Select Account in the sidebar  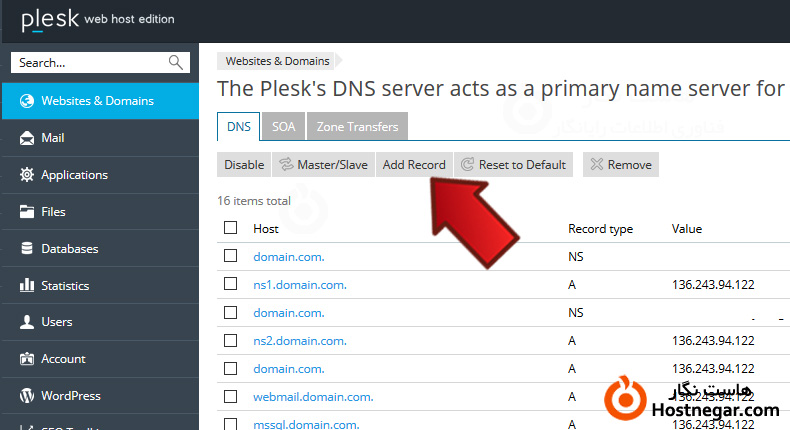click(x=63, y=359)
